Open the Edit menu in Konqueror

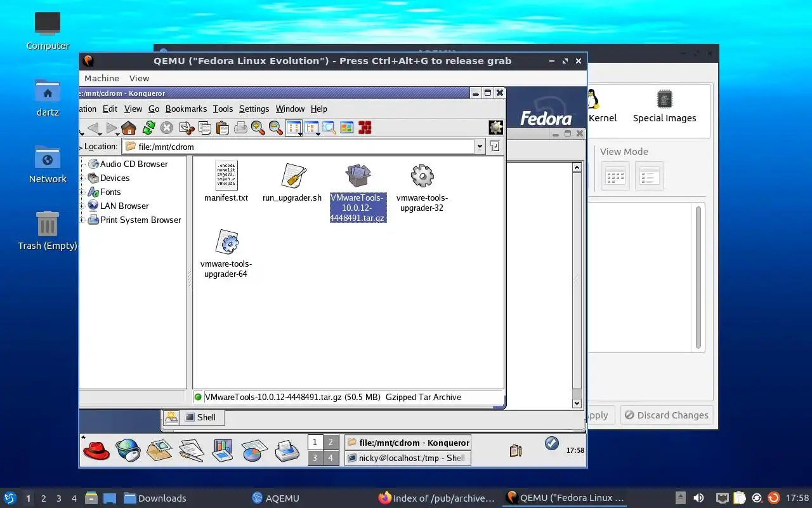point(110,109)
